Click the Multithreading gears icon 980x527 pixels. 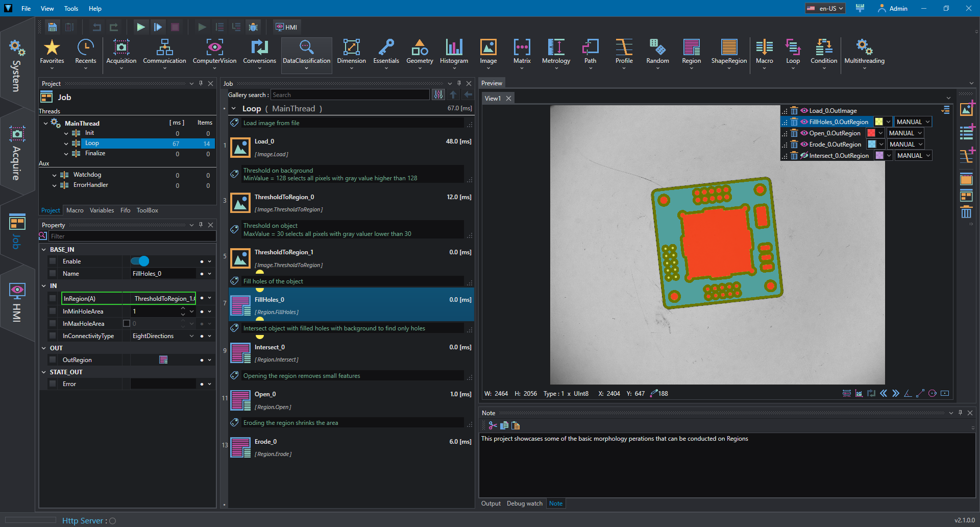click(x=864, y=47)
